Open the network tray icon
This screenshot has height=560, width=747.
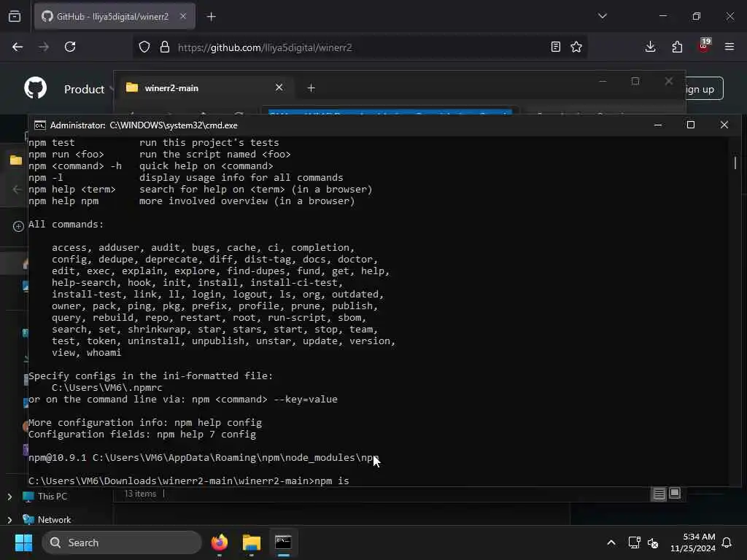[x=634, y=542]
